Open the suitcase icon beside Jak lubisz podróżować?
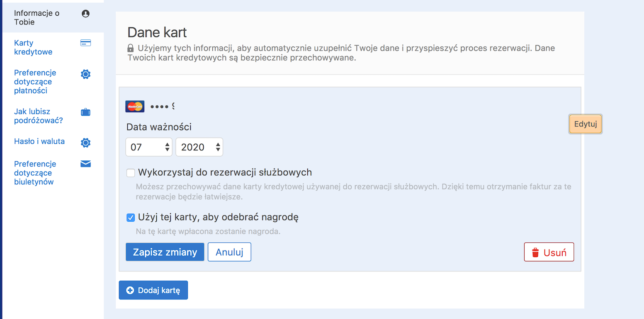The height and width of the screenshot is (319, 644). click(x=85, y=112)
